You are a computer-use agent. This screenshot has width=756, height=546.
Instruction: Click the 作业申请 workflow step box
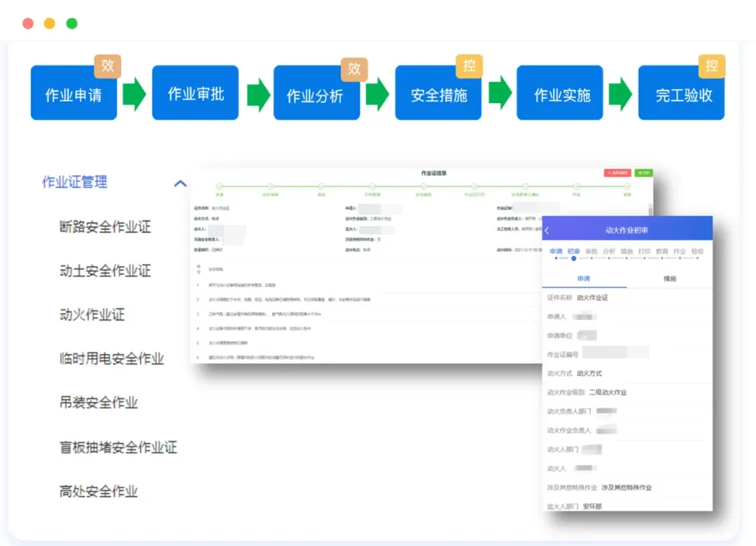[x=73, y=92]
